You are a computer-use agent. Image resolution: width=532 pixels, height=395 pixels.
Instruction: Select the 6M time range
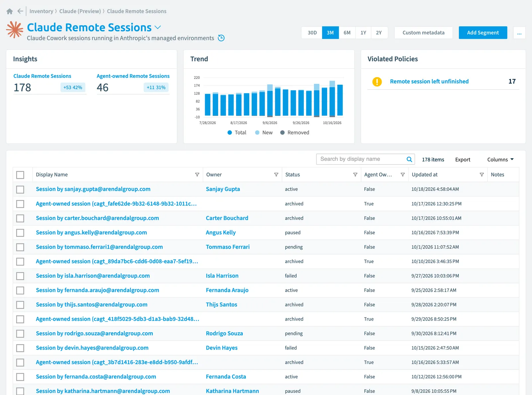pos(347,33)
